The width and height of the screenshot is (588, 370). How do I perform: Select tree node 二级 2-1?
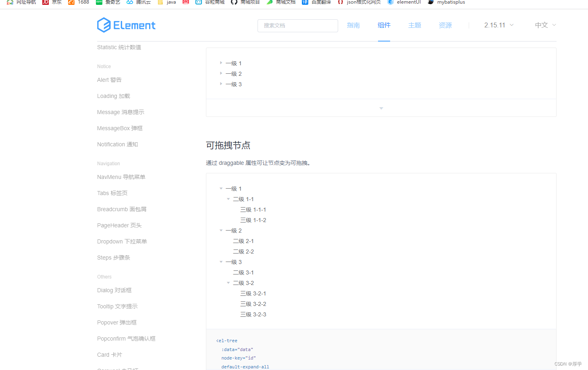(x=243, y=241)
